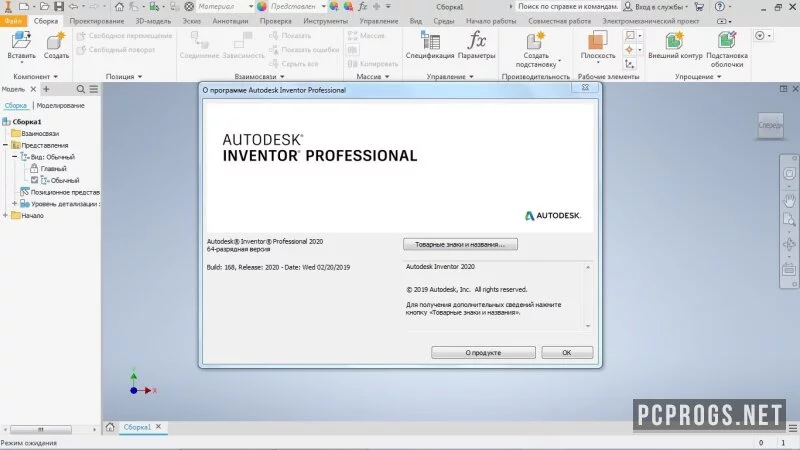Open the Спецификация (BOM) tool

[430, 41]
